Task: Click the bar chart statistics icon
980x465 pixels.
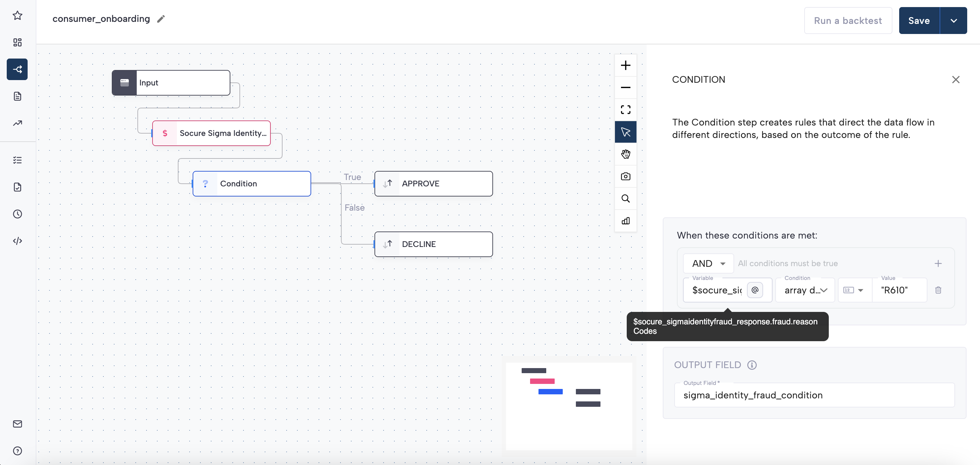Action: point(625,221)
